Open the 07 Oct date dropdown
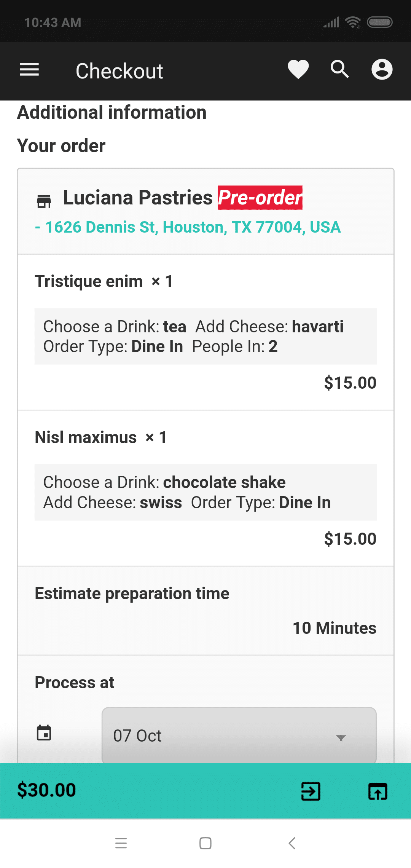 coord(228,736)
